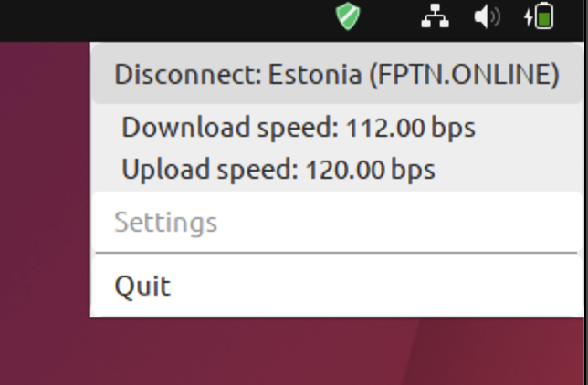588x385 pixels.
Task: Click the separator line above Quit
Action: [x=336, y=253]
